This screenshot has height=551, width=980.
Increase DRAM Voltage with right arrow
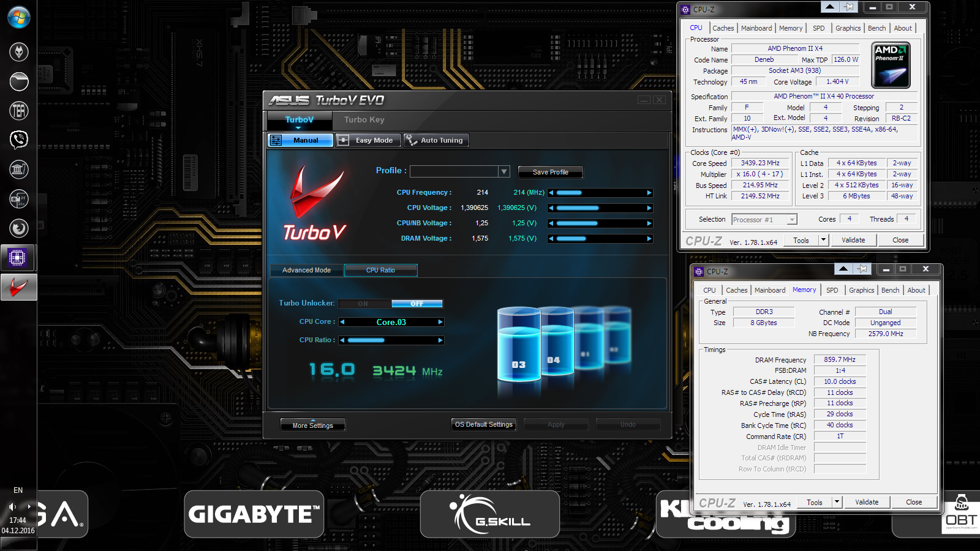pos(649,239)
